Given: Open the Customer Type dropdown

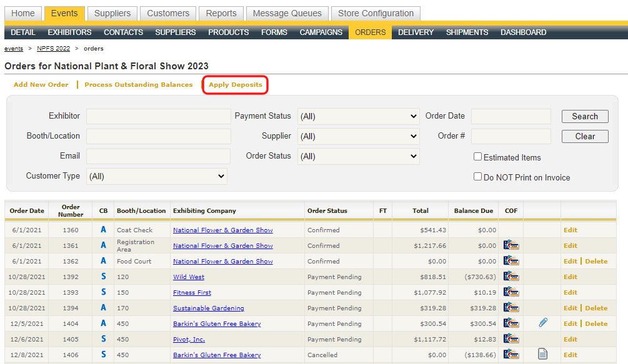Looking at the screenshot, I should click(x=156, y=176).
